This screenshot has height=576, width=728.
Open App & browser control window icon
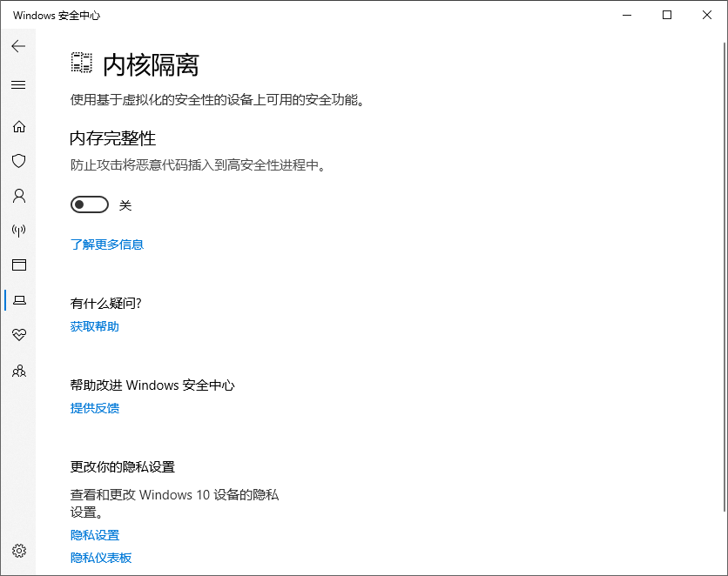19,265
